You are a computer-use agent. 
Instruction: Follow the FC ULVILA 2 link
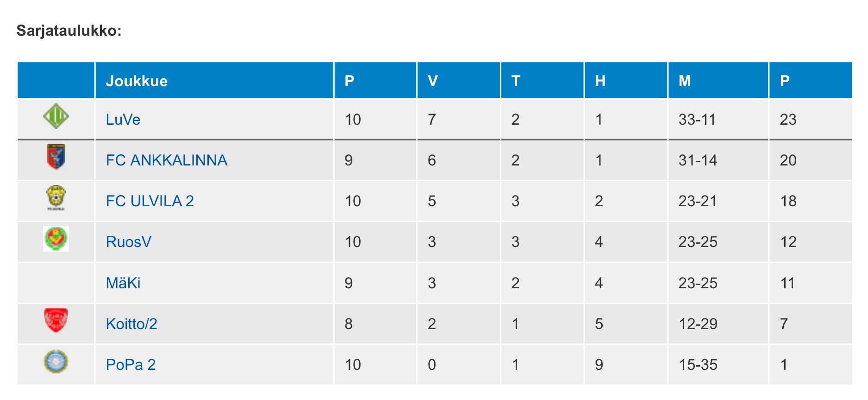click(x=150, y=201)
